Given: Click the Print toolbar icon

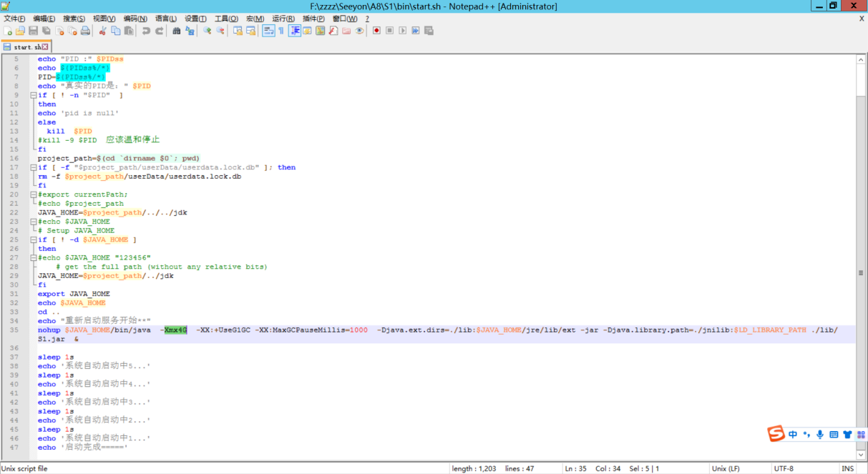Looking at the screenshot, I should 85,31.
